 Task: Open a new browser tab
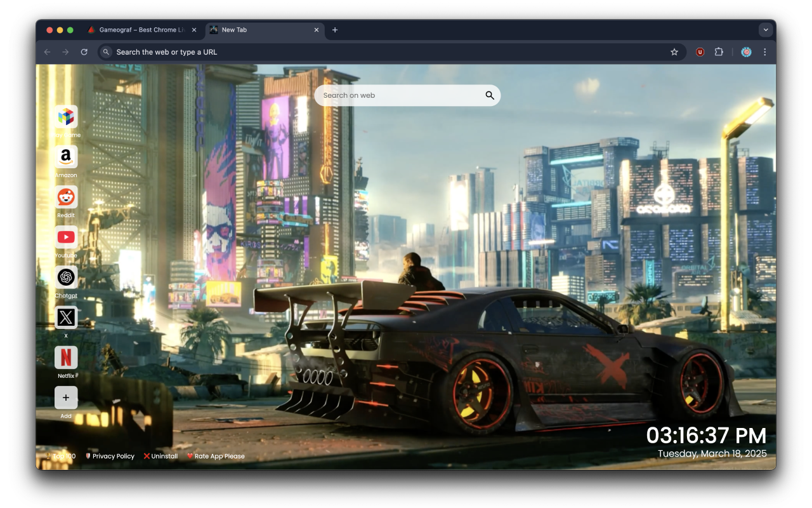[x=335, y=30]
